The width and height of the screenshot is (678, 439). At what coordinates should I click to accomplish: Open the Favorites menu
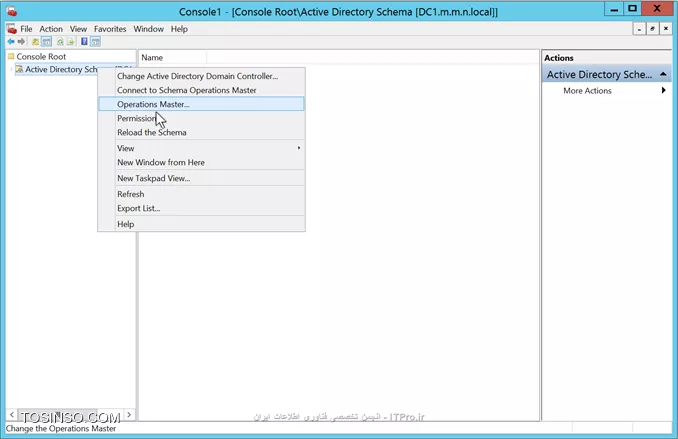110,29
